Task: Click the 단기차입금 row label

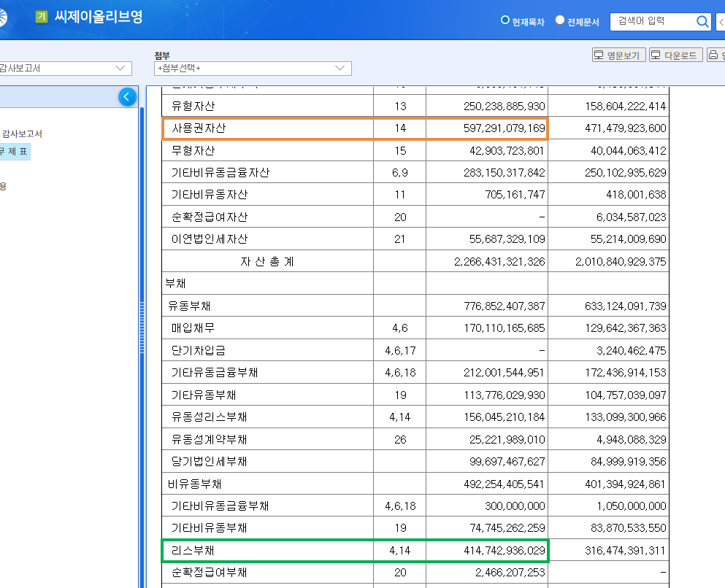Action: tap(199, 351)
